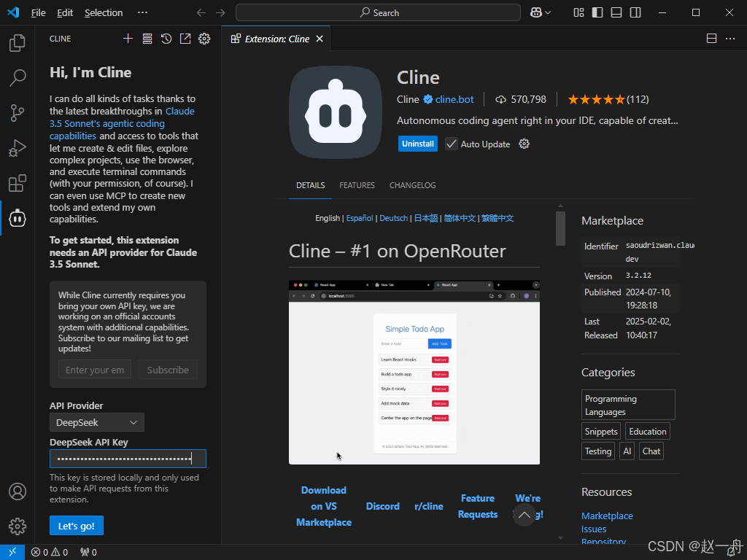Open the Extensions view
This screenshot has height=560, width=747.
click(18, 183)
